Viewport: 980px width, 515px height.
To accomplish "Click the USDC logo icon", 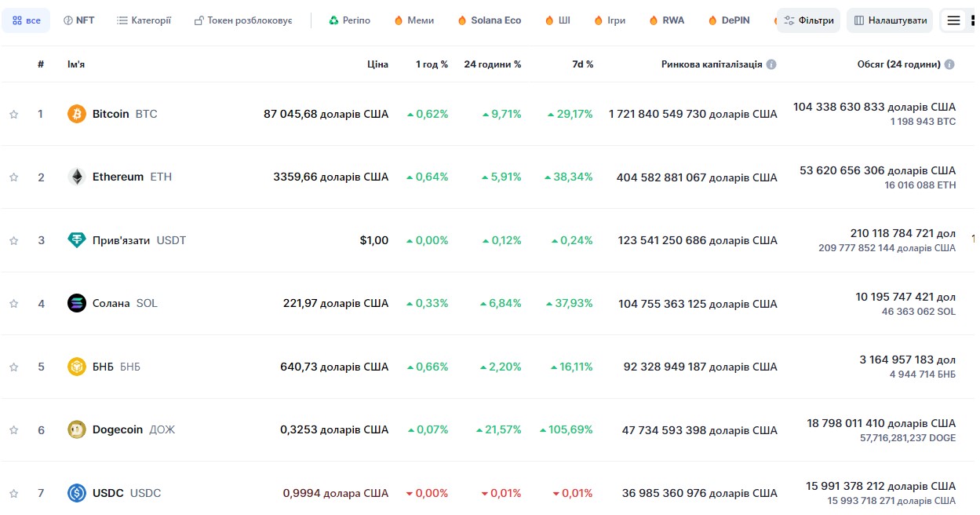I will pos(76,493).
